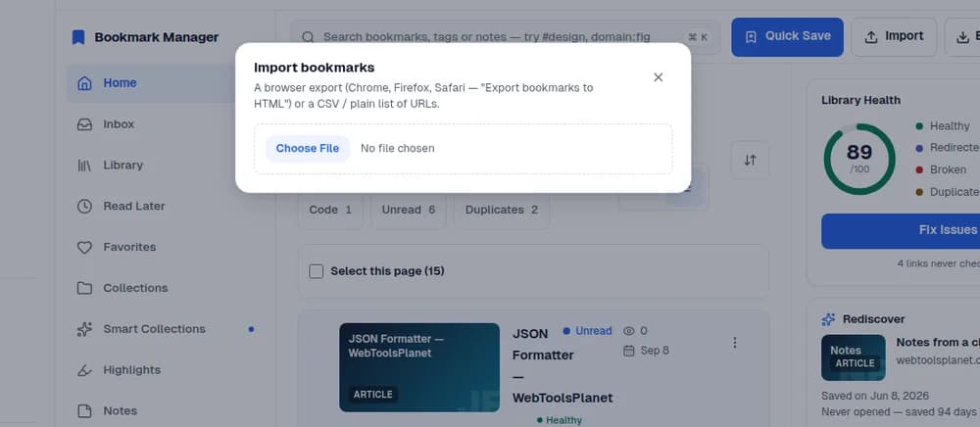980x427 pixels.
Task: Click the Quick Save button
Action: pyautogui.click(x=788, y=37)
